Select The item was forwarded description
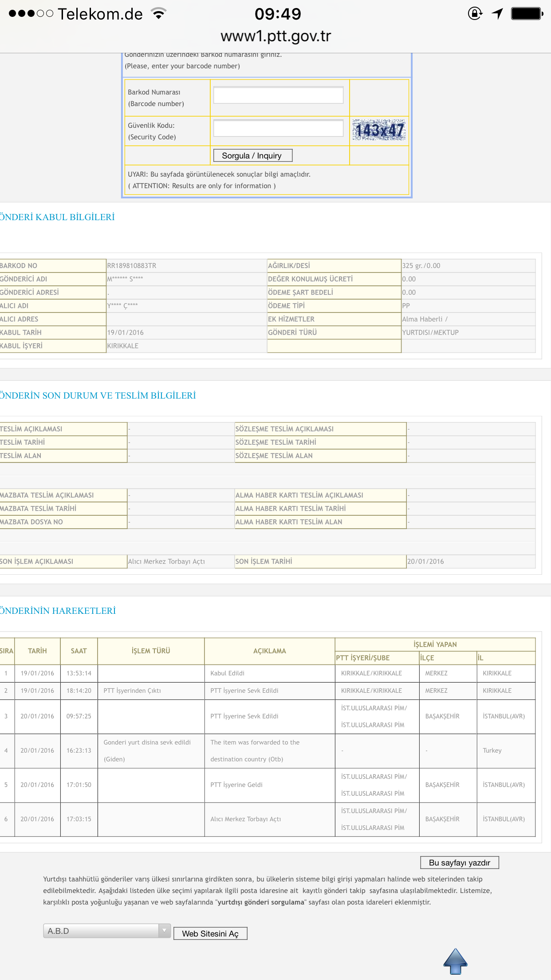Screen dimensions: 551x980 tap(255, 751)
